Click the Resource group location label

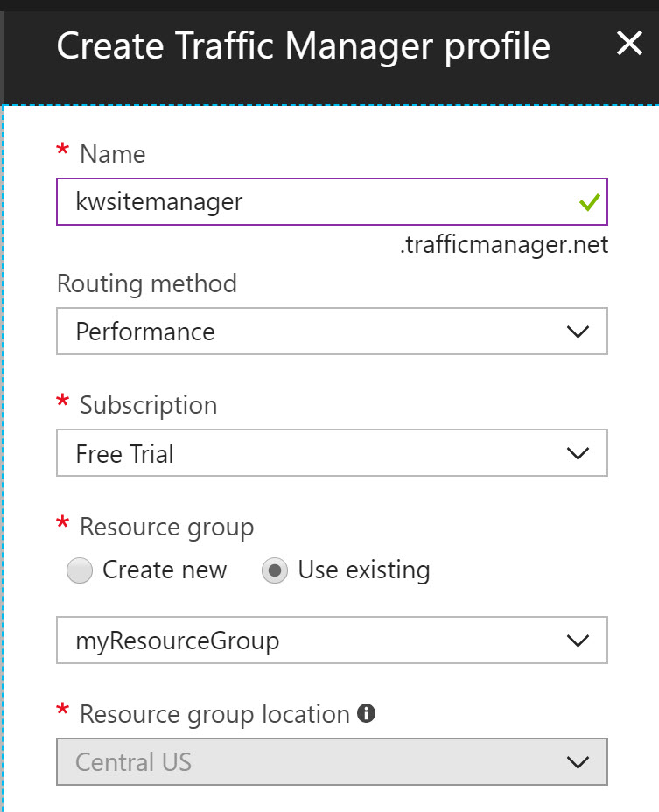tap(214, 715)
